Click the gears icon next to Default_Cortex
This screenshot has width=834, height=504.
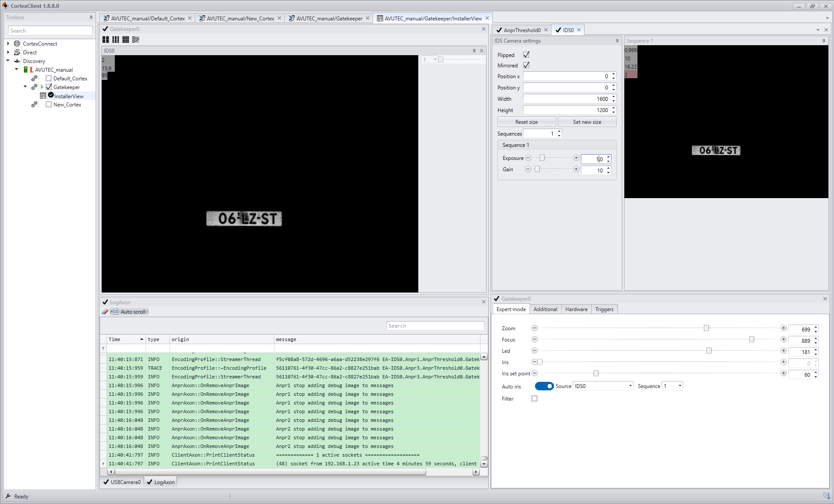coord(34,79)
